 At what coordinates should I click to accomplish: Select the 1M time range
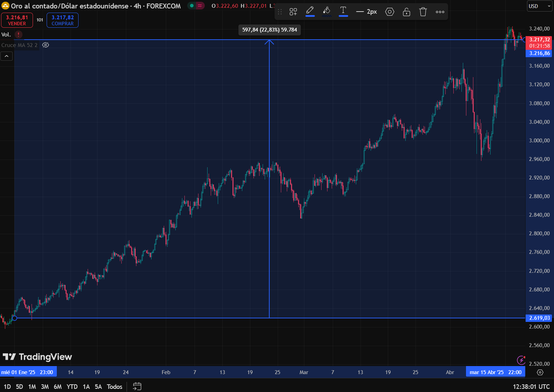click(x=32, y=386)
